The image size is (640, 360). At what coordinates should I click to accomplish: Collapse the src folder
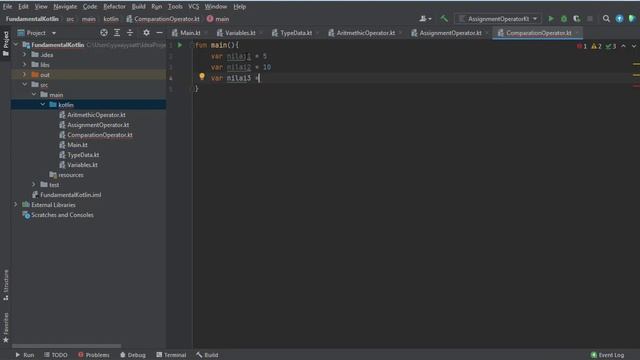pos(24,84)
